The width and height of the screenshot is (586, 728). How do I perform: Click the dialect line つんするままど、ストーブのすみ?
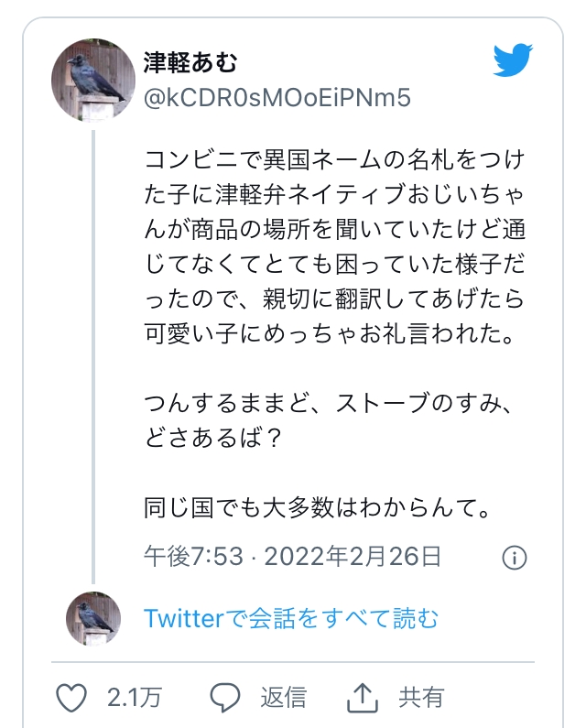(x=329, y=403)
